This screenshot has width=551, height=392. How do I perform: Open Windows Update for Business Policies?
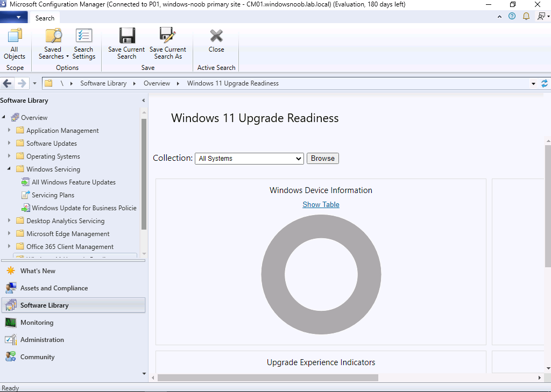(84, 208)
